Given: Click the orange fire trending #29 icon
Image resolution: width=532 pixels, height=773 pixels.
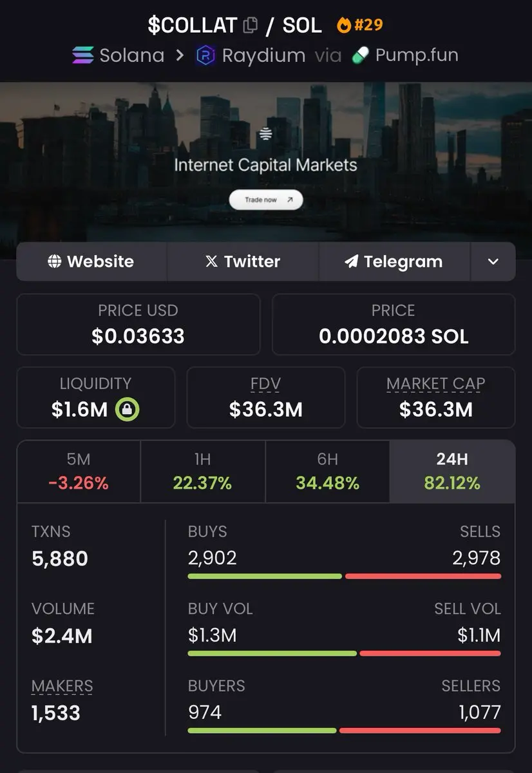Looking at the screenshot, I should pos(345,25).
